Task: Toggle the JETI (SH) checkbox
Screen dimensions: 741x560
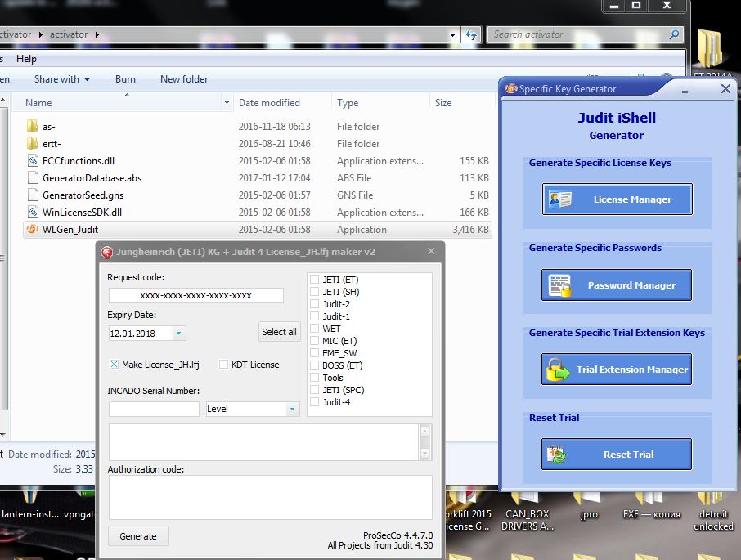Action: click(x=314, y=291)
